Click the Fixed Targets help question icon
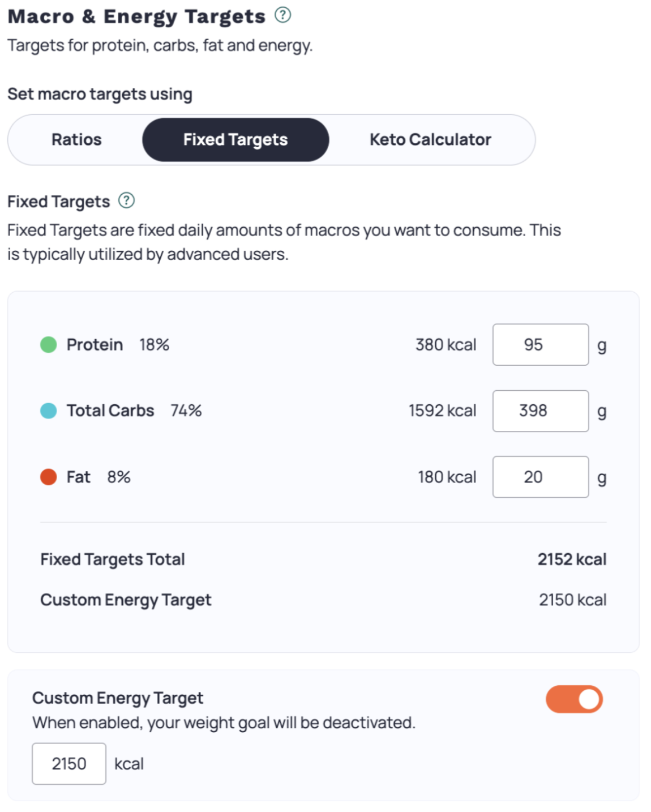 (126, 200)
